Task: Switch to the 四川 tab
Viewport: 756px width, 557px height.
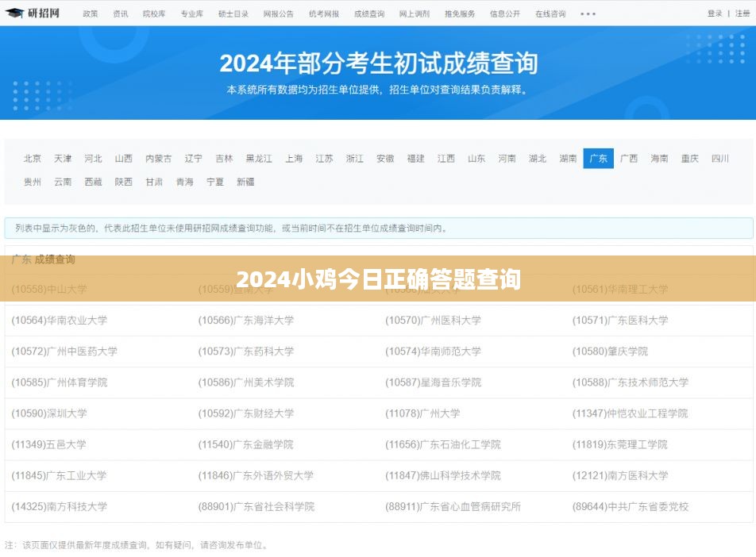Action: point(720,159)
